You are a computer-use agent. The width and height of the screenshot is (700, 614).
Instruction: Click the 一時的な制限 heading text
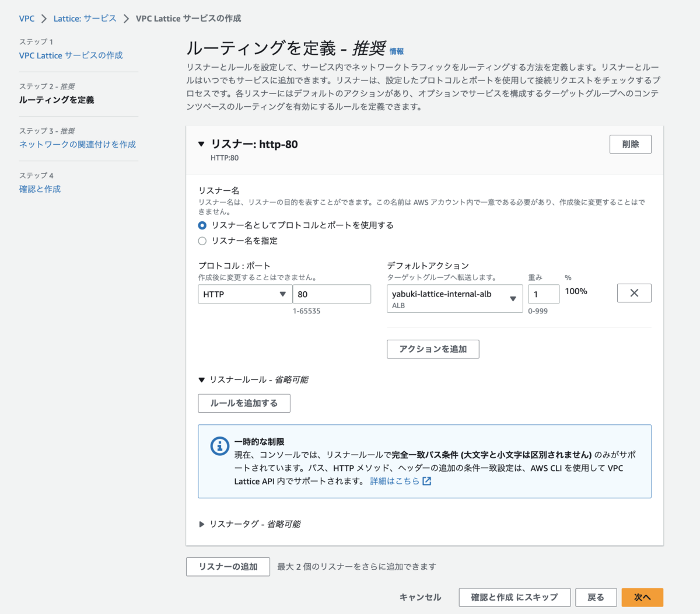[260, 442]
